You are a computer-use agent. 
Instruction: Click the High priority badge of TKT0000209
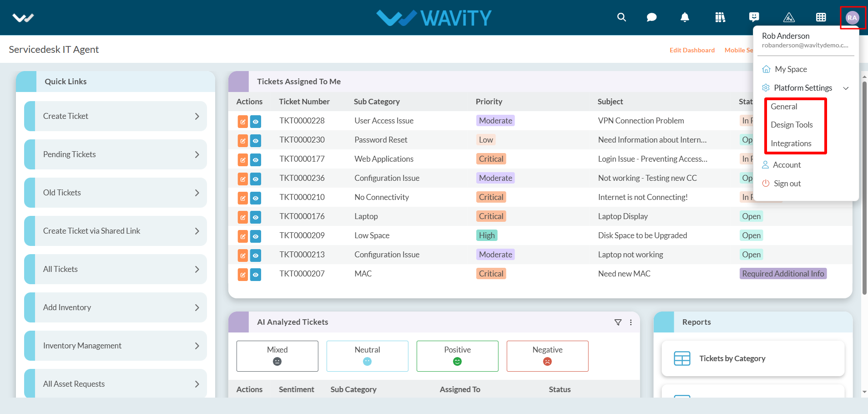tap(486, 235)
